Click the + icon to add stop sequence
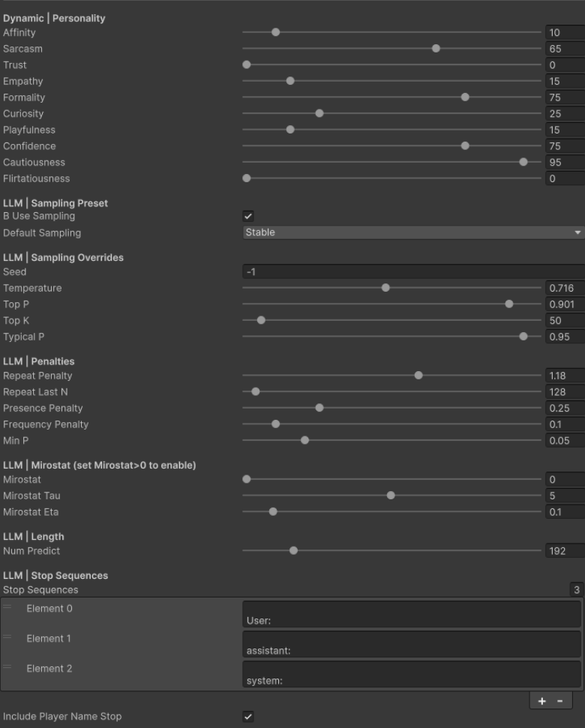This screenshot has width=585, height=728. pyautogui.click(x=541, y=700)
